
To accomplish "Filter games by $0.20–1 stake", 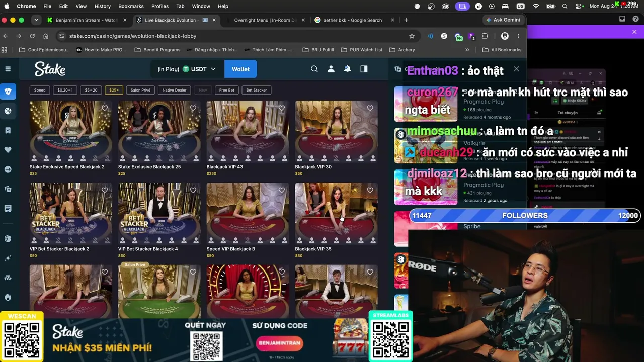I will (x=65, y=90).
